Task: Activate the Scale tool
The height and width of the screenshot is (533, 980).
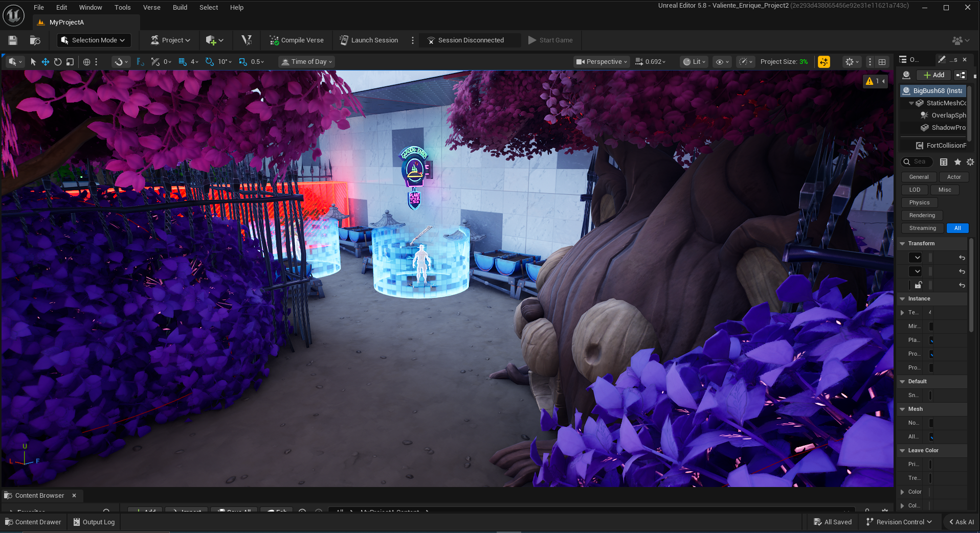Action: tap(70, 62)
